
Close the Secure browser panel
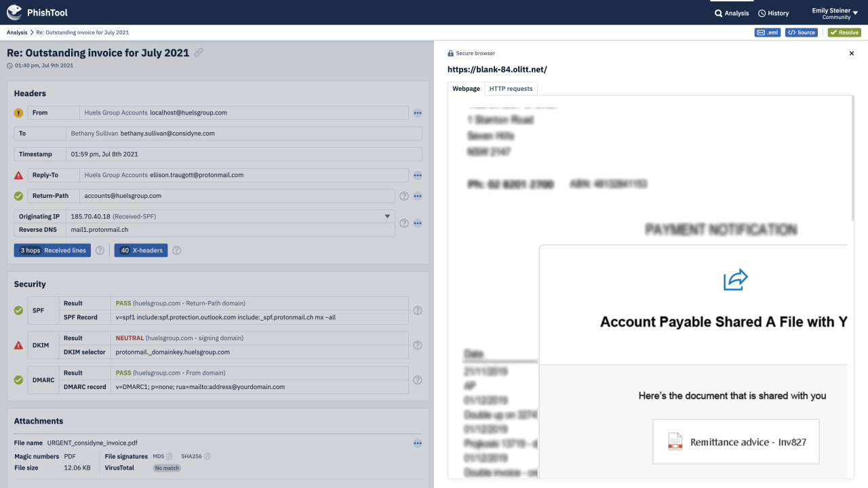pyautogui.click(x=852, y=54)
